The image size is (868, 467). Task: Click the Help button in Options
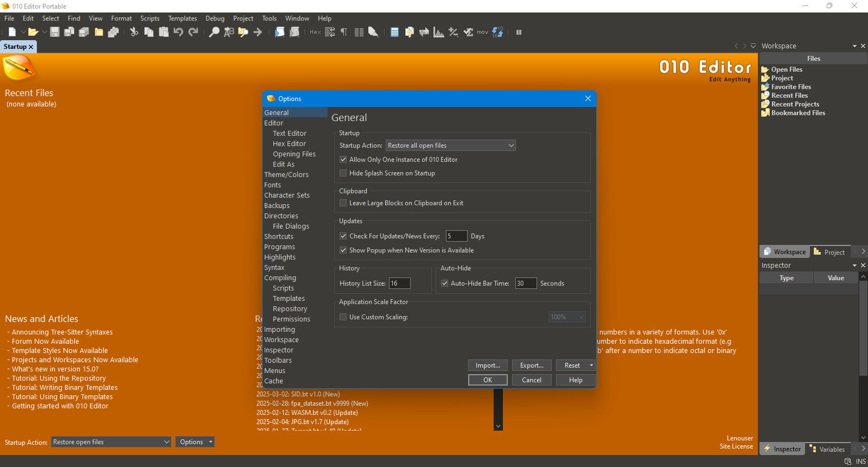576,380
